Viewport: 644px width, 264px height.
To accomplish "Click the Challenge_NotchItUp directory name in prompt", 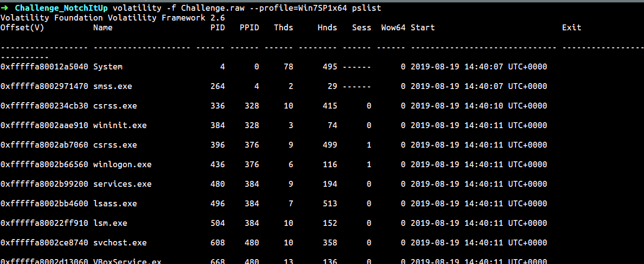I will 61,8.
